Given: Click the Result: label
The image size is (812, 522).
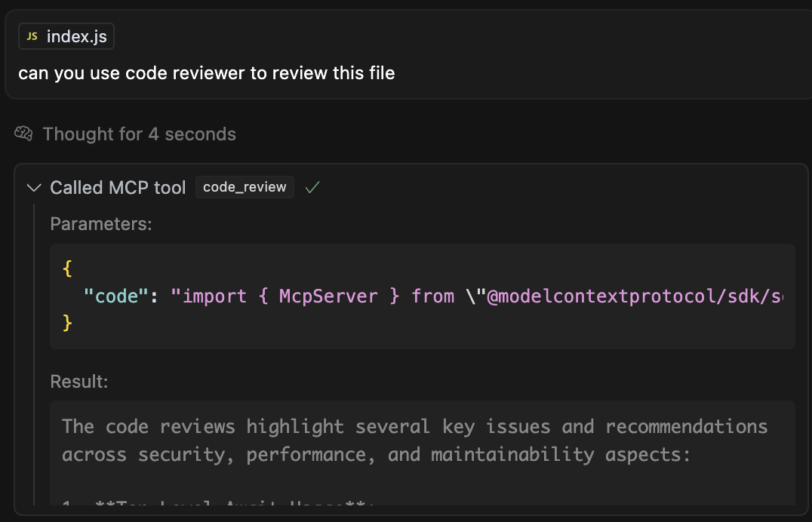Looking at the screenshot, I should [79, 382].
